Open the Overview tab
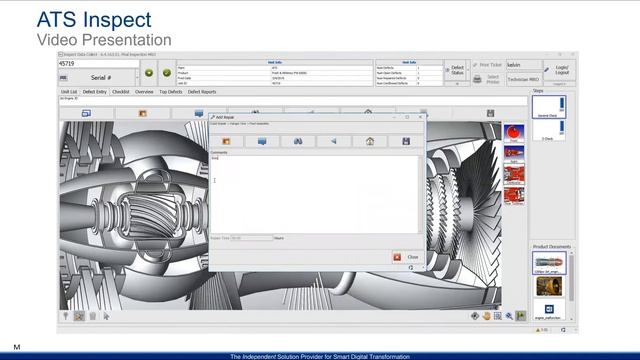This screenshot has height=360, width=640. click(x=144, y=92)
